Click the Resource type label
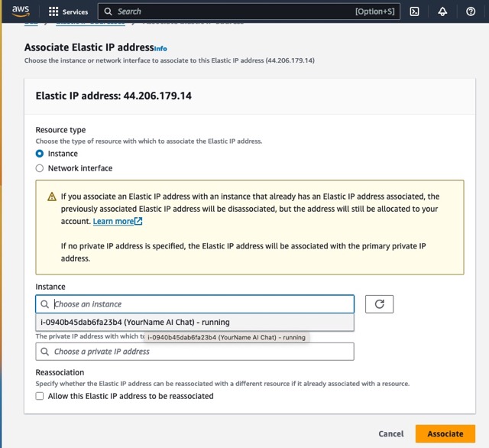This screenshot has height=448, width=489. coord(60,130)
